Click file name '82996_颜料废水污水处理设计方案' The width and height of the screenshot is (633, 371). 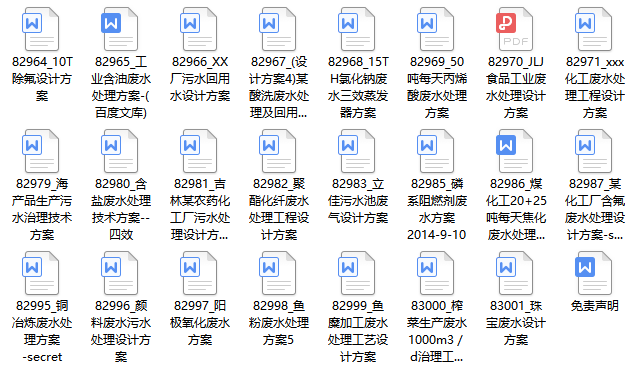pyautogui.click(x=121, y=331)
